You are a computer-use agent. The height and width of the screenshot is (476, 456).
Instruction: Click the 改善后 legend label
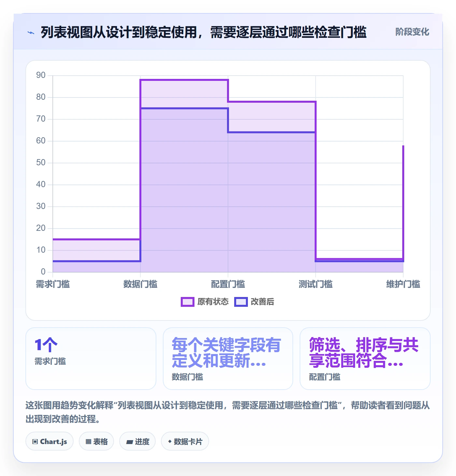pos(262,302)
